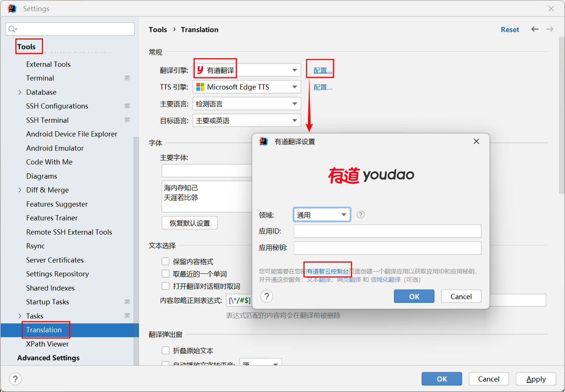
Task: Click the search magnifier icon in settings
Action: coord(13,29)
